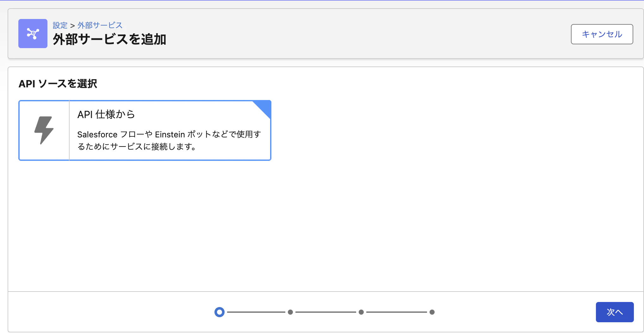The height and width of the screenshot is (333, 644).
Task: Click the API ソースを選択 heading
Action: pyautogui.click(x=58, y=84)
